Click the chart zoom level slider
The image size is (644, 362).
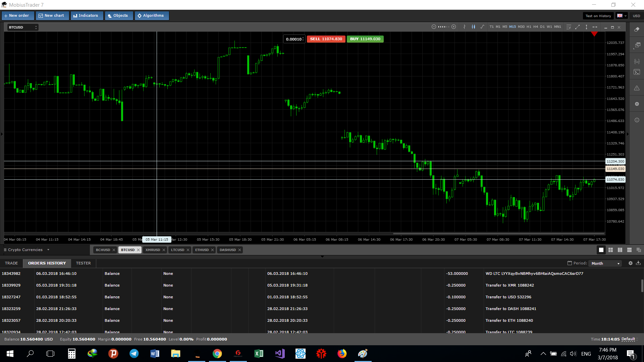click(443, 27)
